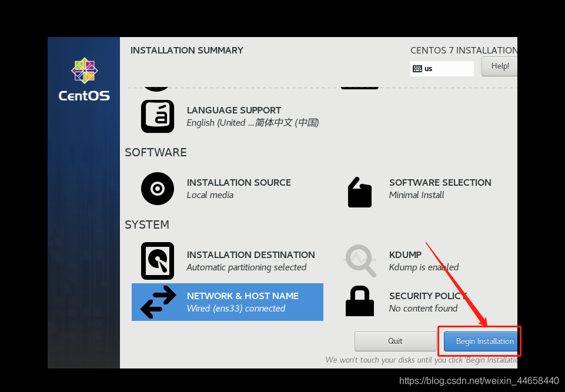Click the Language Support icon

click(x=158, y=116)
